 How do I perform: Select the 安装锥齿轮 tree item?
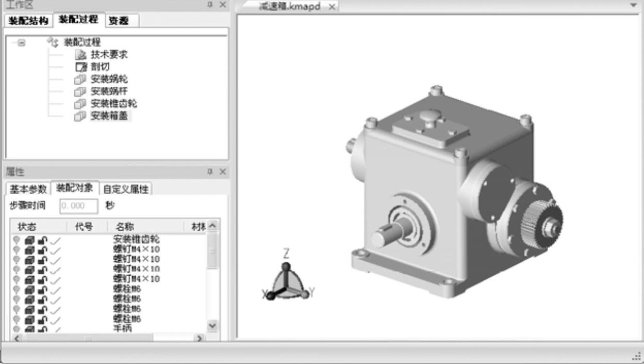113,104
